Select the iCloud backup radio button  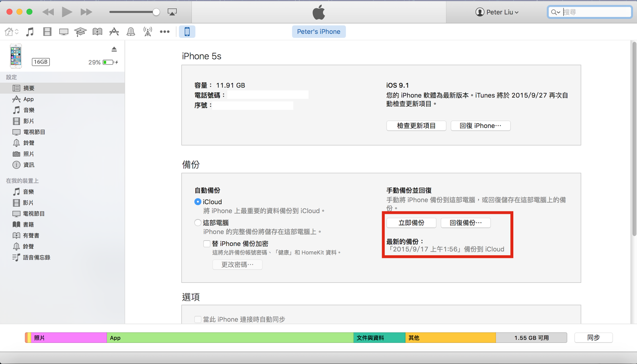[197, 202]
